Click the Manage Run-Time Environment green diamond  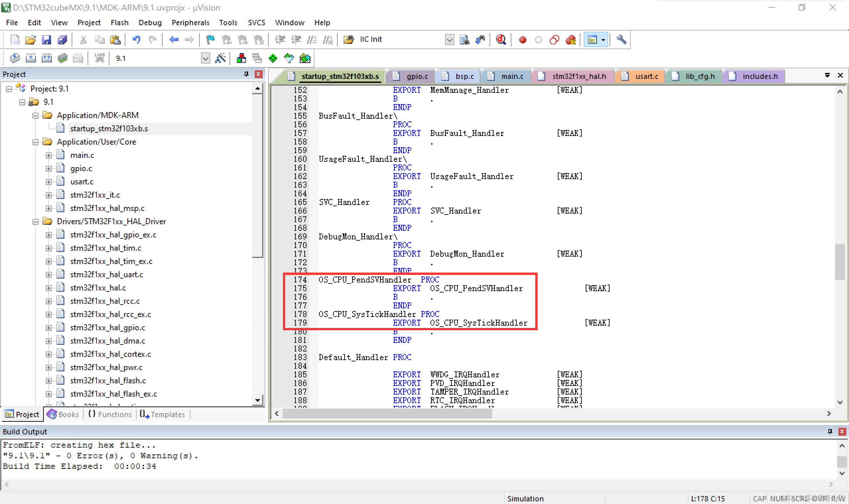tap(273, 58)
